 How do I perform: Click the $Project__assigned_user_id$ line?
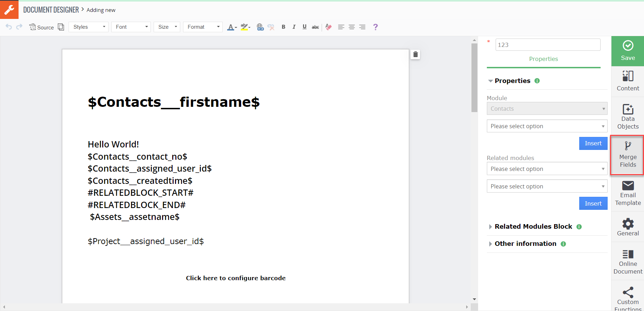click(146, 241)
